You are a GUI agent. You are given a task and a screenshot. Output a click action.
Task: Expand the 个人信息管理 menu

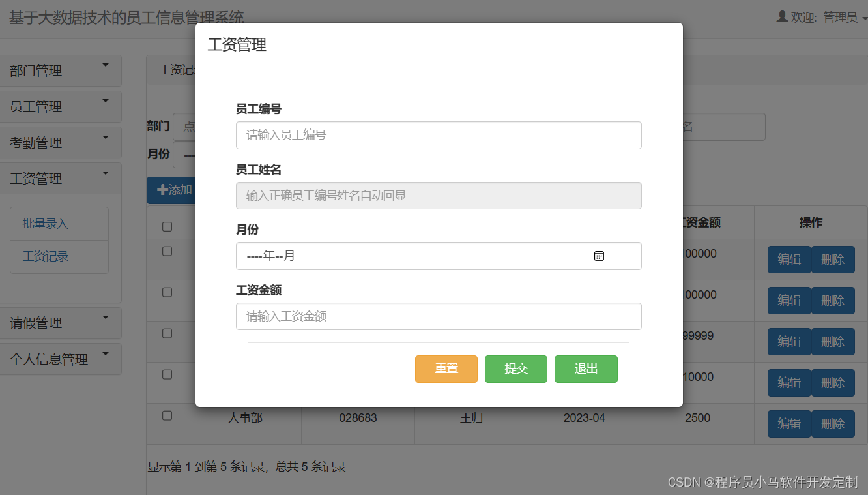[x=61, y=359]
